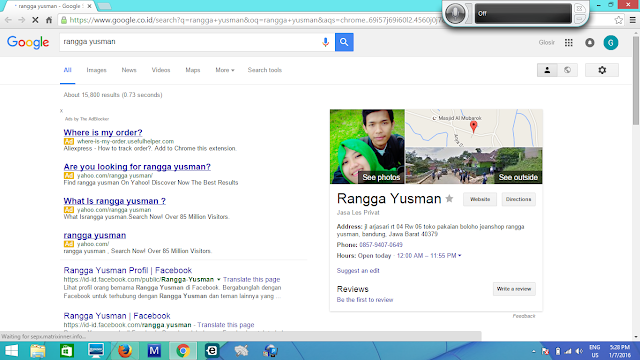Expand the More search menu
The image size is (640, 360).
225,70
